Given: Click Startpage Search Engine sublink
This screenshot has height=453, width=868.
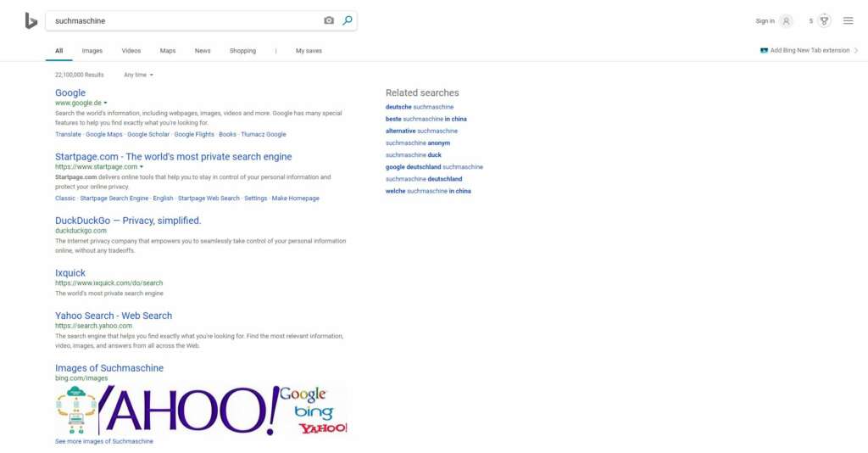Looking at the screenshot, I should [x=114, y=199].
